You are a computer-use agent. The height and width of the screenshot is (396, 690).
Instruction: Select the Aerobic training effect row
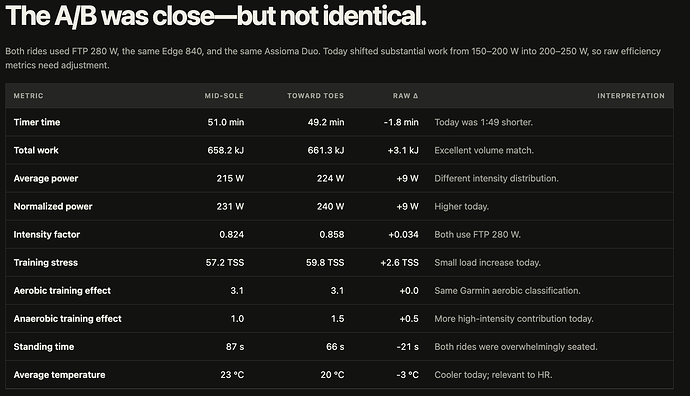click(339, 291)
